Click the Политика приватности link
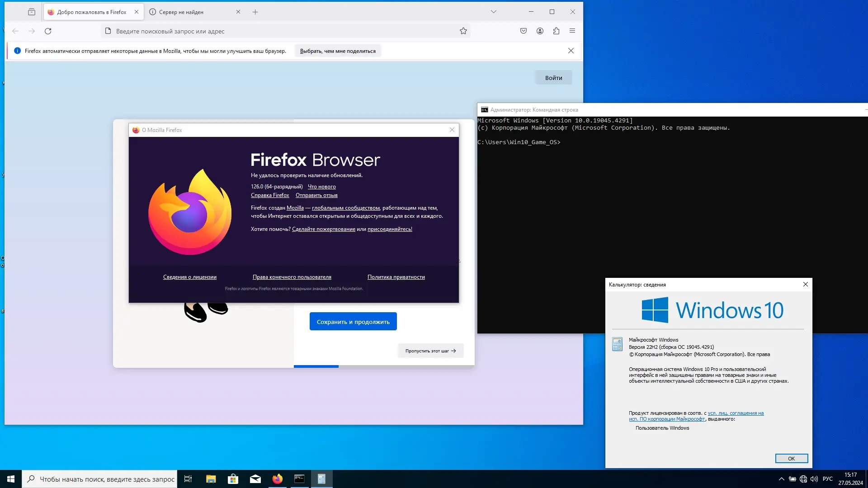Viewport: 868px width, 488px height. [x=396, y=277]
